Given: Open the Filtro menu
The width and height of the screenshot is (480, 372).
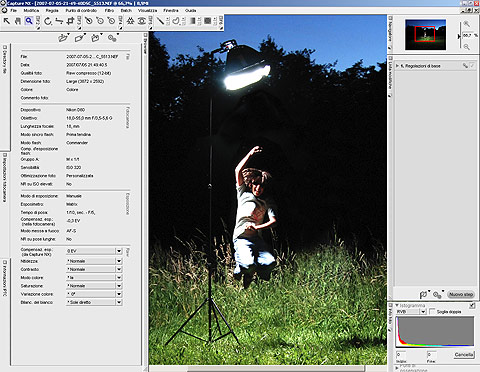Looking at the screenshot, I should [109, 10].
